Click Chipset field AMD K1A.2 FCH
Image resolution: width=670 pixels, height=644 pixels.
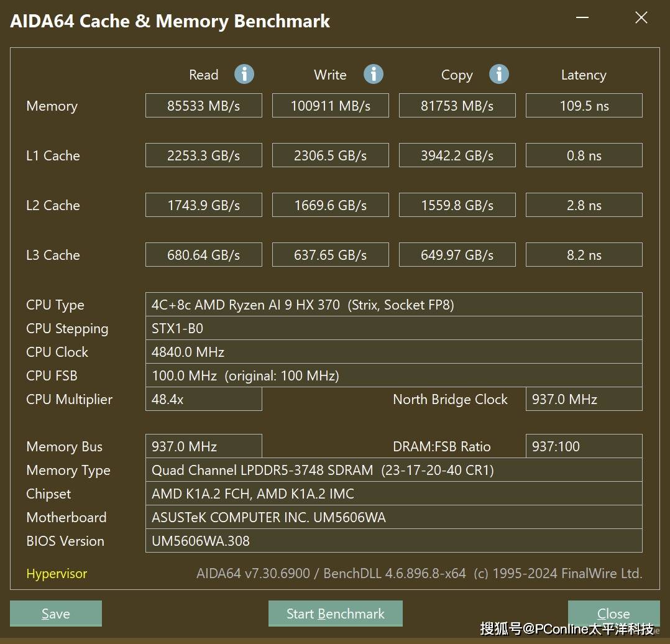click(394, 494)
